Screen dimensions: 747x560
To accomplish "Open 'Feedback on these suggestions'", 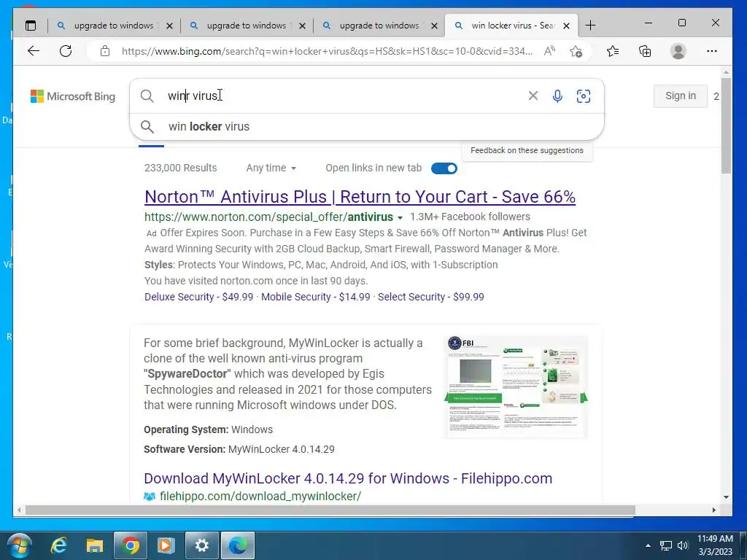I will [527, 150].
